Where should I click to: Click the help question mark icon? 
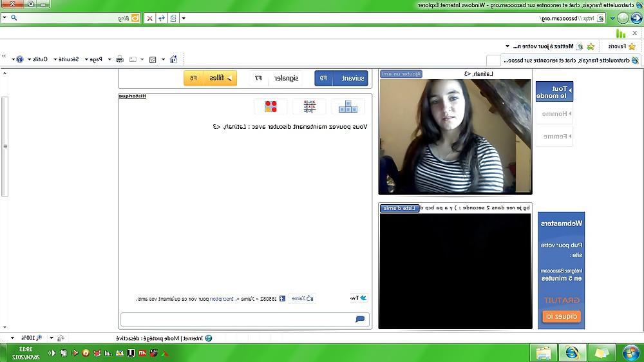19,59
